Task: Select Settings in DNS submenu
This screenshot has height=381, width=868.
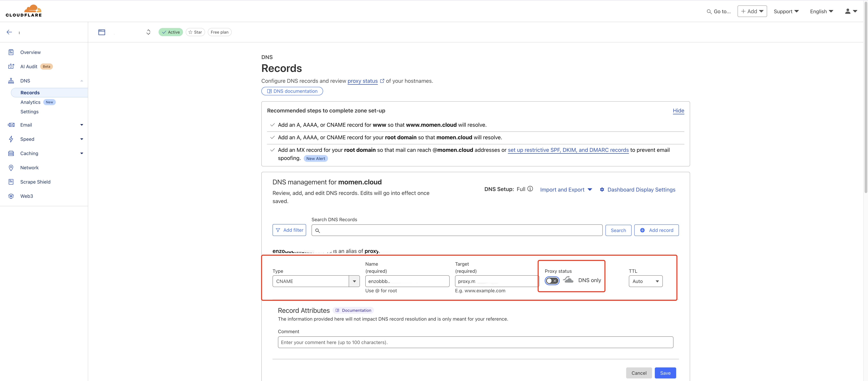Action: 29,112
